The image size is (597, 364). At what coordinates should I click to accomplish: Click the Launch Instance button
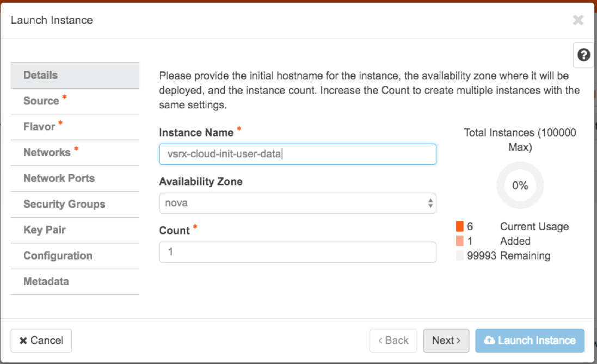pyautogui.click(x=530, y=341)
